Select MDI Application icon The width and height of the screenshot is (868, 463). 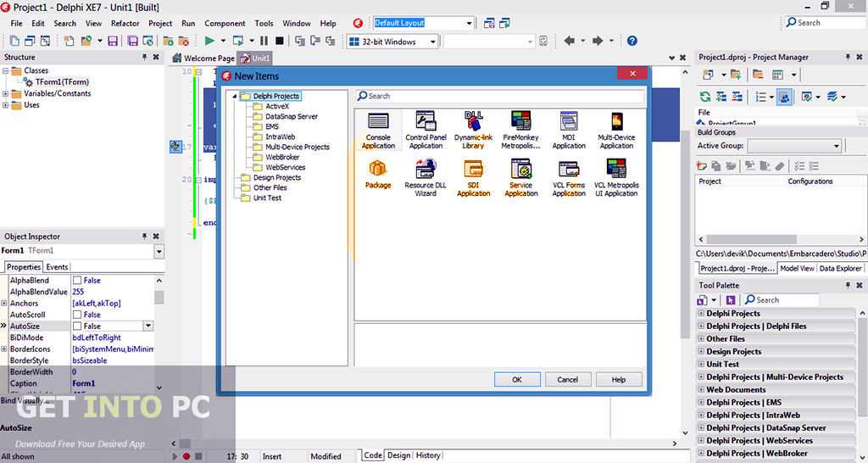(x=569, y=130)
